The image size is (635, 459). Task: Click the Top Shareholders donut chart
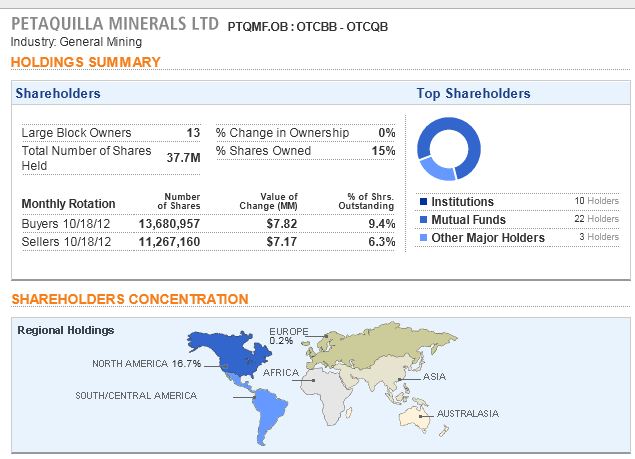(x=449, y=148)
